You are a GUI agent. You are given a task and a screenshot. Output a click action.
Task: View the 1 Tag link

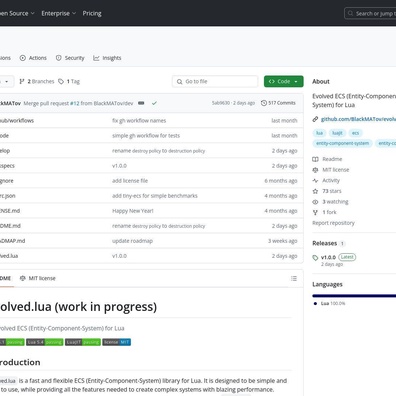point(69,81)
